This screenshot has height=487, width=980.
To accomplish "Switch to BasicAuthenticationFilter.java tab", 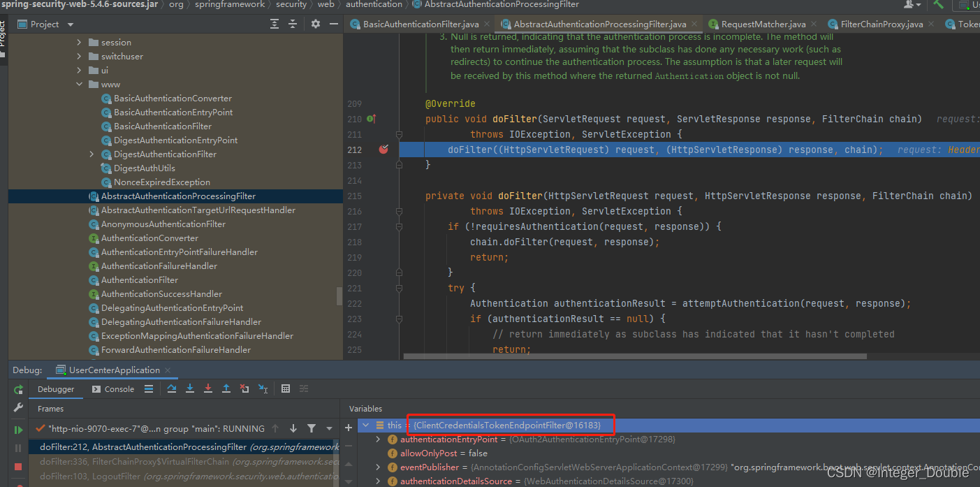I will 419,24.
